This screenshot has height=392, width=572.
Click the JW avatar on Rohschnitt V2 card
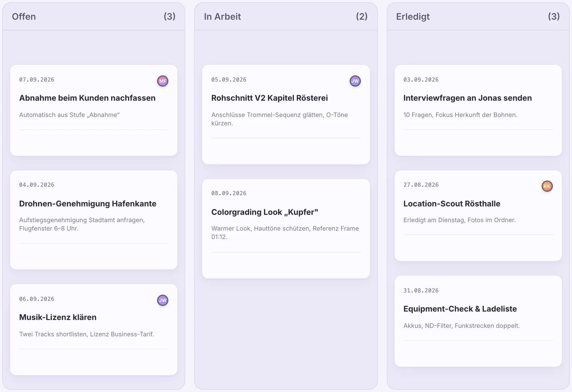click(x=355, y=81)
